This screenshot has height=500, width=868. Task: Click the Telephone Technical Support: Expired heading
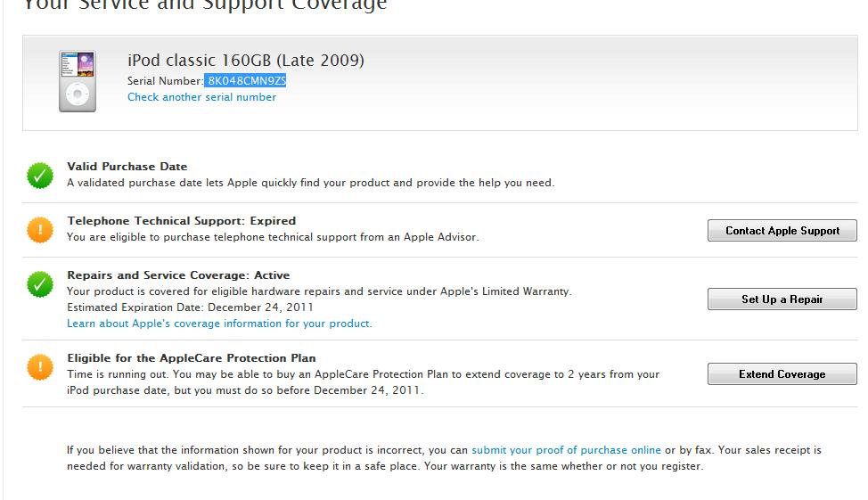pyautogui.click(x=181, y=221)
